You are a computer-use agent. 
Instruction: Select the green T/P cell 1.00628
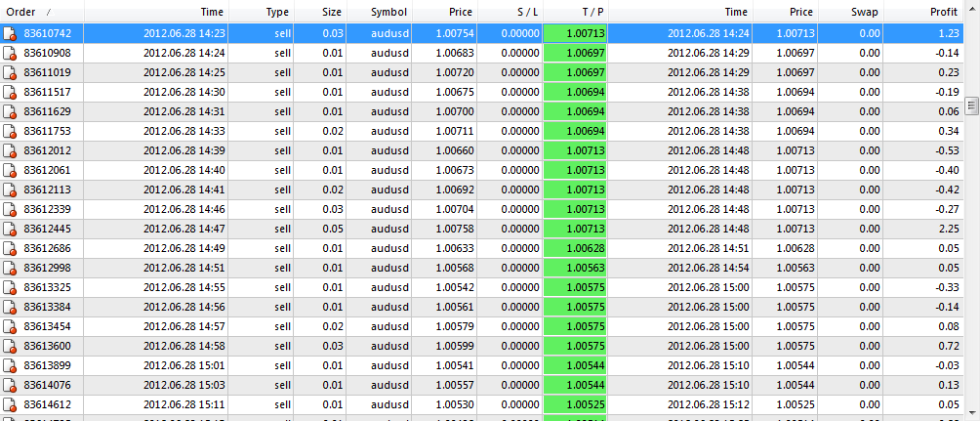pyautogui.click(x=575, y=249)
